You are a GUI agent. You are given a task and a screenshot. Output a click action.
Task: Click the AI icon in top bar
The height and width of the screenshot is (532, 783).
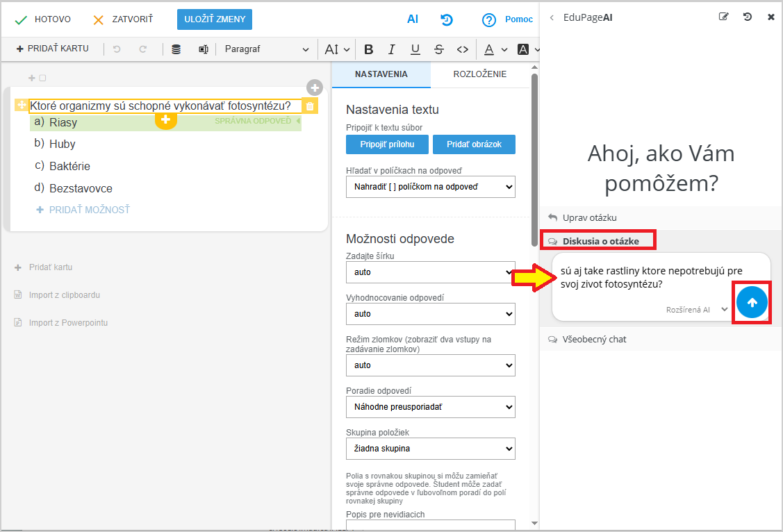pyautogui.click(x=413, y=19)
